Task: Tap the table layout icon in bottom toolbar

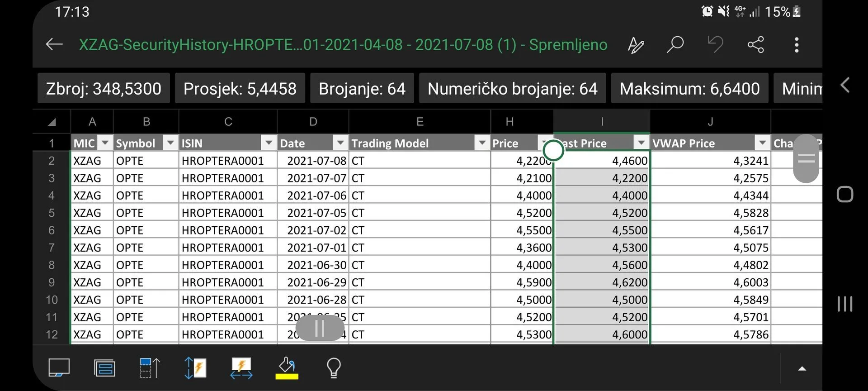Action: click(x=104, y=368)
